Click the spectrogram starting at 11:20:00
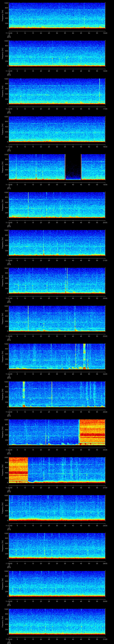114x644 pixels. (x=57, y=243)
